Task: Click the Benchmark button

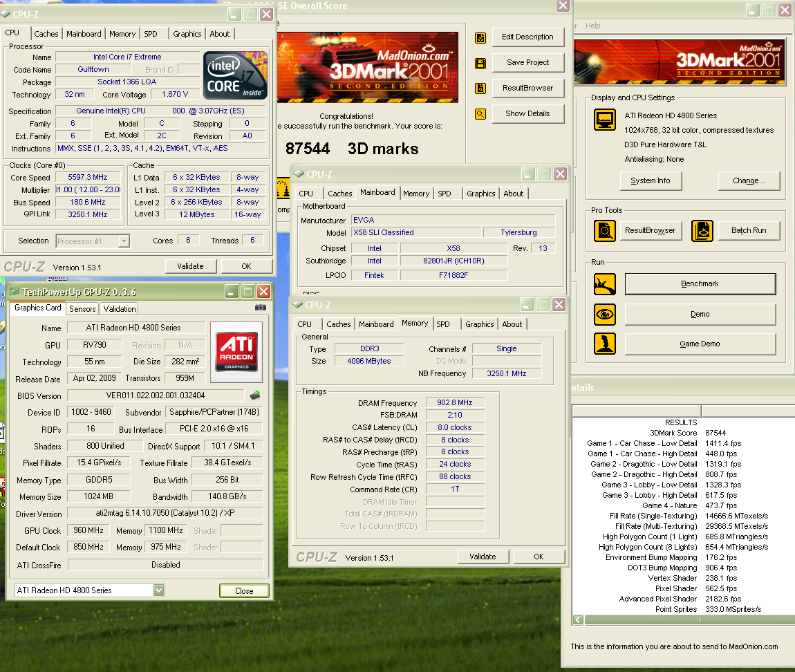Action: click(700, 284)
